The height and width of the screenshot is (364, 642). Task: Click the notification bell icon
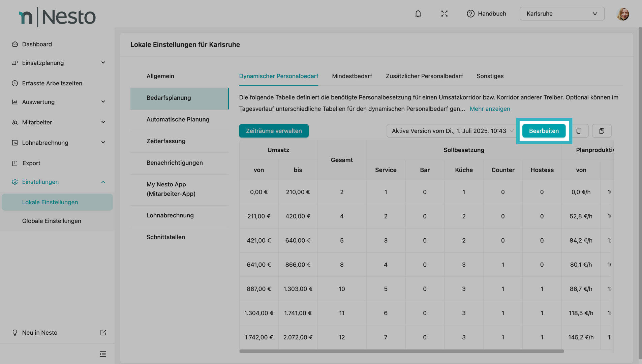coord(418,14)
